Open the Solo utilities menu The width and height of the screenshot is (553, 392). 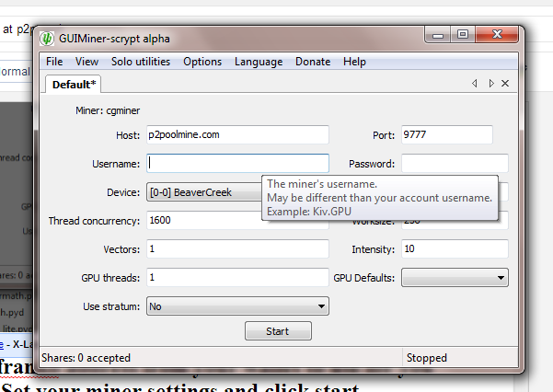coord(141,62)
